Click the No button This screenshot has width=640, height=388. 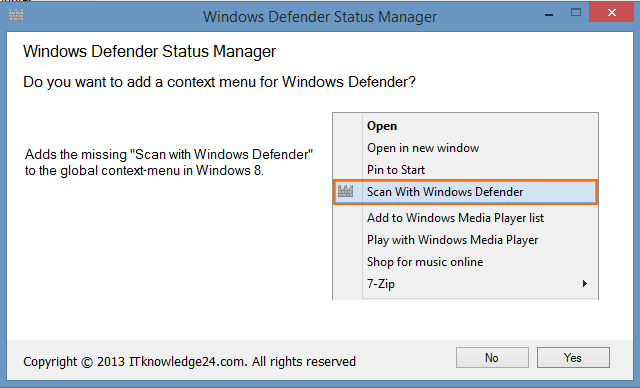coord(492,358)
